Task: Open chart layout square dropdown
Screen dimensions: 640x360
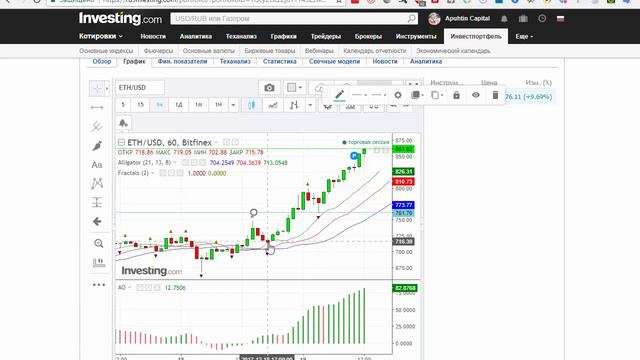Action: pyautogui.click(x=294, y=88)
